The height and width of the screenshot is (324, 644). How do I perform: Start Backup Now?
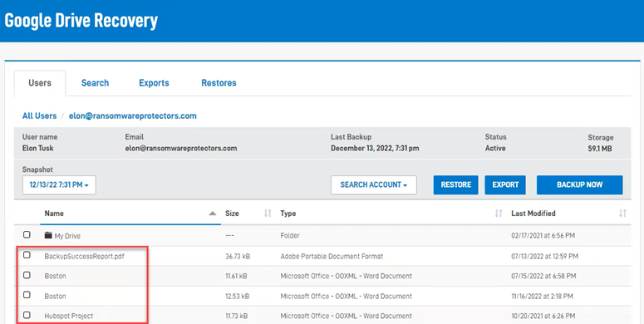point(579,184)
